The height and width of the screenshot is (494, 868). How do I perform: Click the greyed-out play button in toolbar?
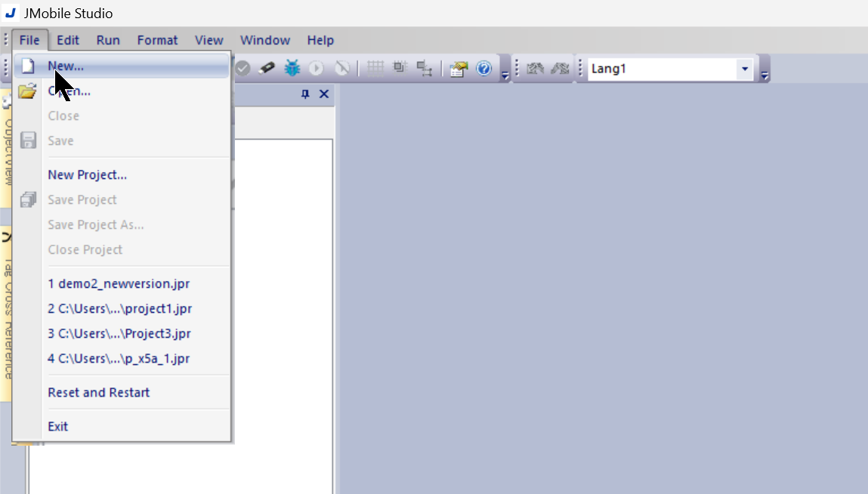click(316, 68)
